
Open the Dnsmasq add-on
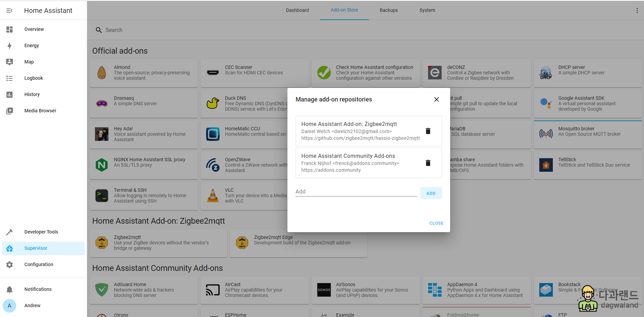(x=144, y=104)
